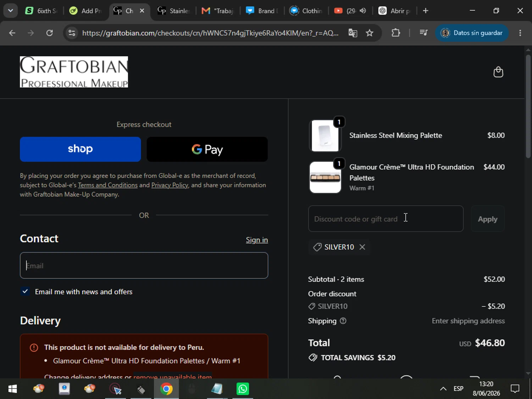Open the Windows Start menu
Viewport: 532px width, 399px height.
(x=12, y=389)
